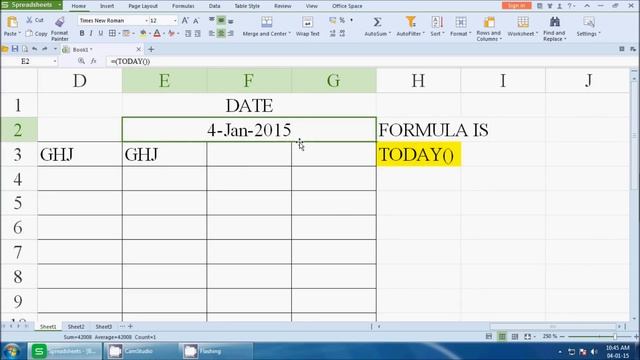Click the Worksheet icon
Viewport: 640px width, 360px height.
(522, 22)
